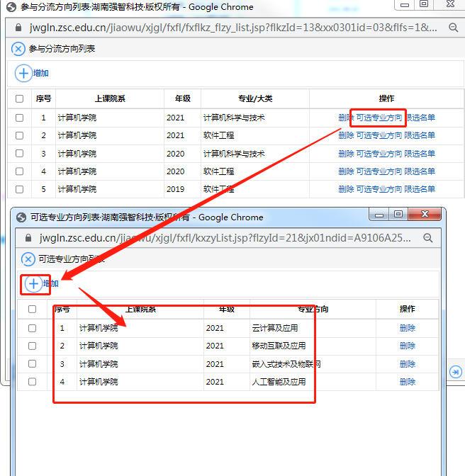The width and height of the screenshot is (465, 476).
Task: Click the globe icon in the 参与分流方向列表 title bar
Action: [11, 6]
